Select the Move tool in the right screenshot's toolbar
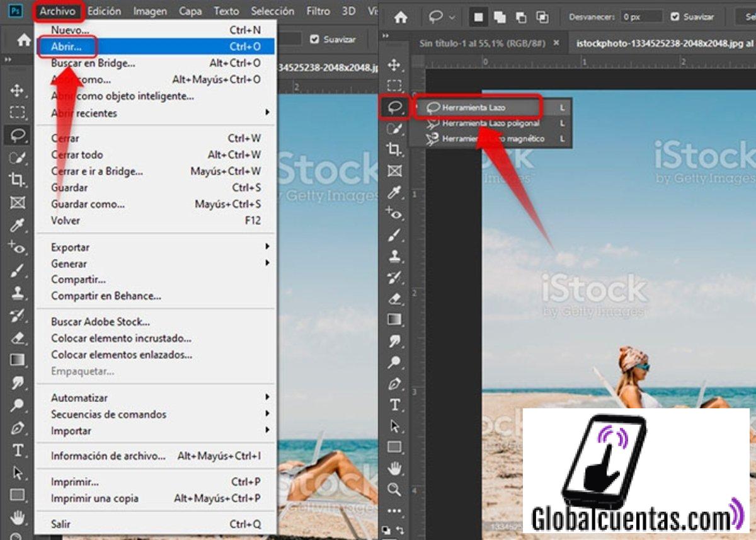The image size is (756, 540). (394, 64)
